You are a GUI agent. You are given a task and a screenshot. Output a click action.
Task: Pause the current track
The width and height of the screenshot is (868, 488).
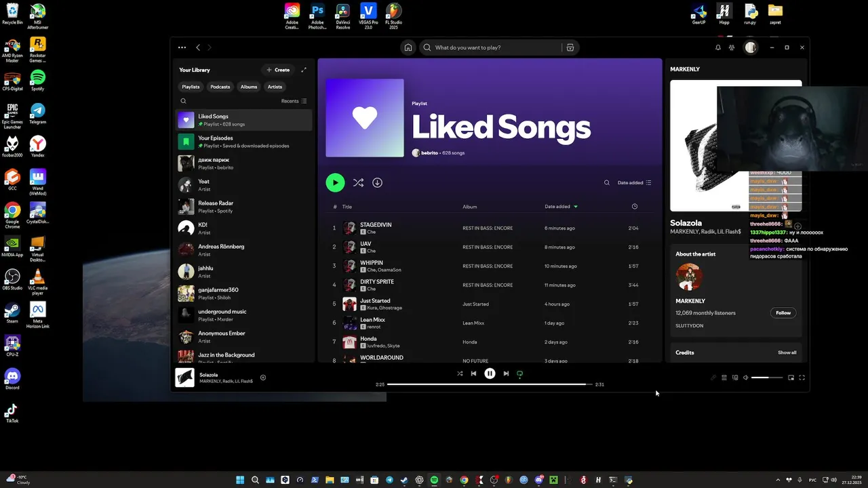pyautogui.click(x=490, y=373)
